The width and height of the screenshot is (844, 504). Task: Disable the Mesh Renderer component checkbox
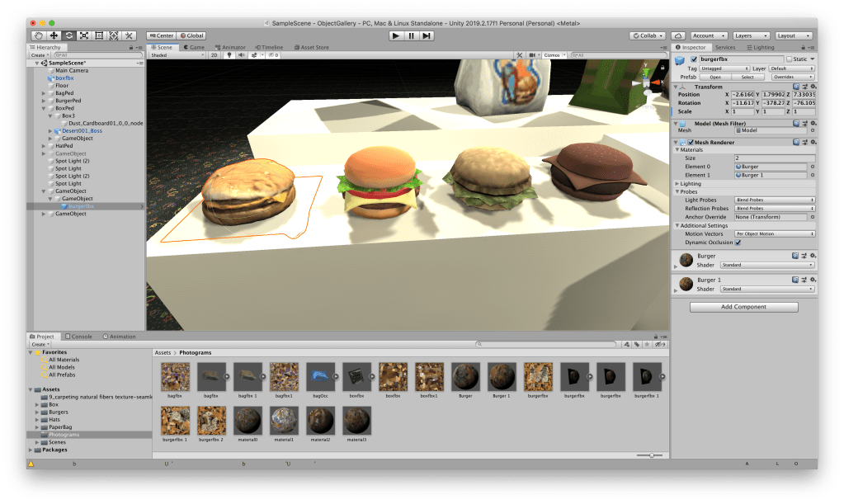[690, 142]
